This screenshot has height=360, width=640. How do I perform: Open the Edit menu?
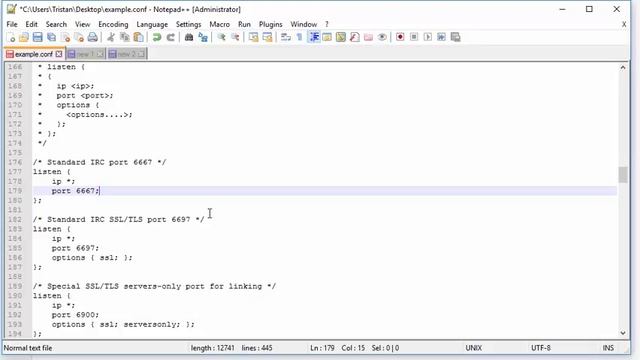[31, 24]
